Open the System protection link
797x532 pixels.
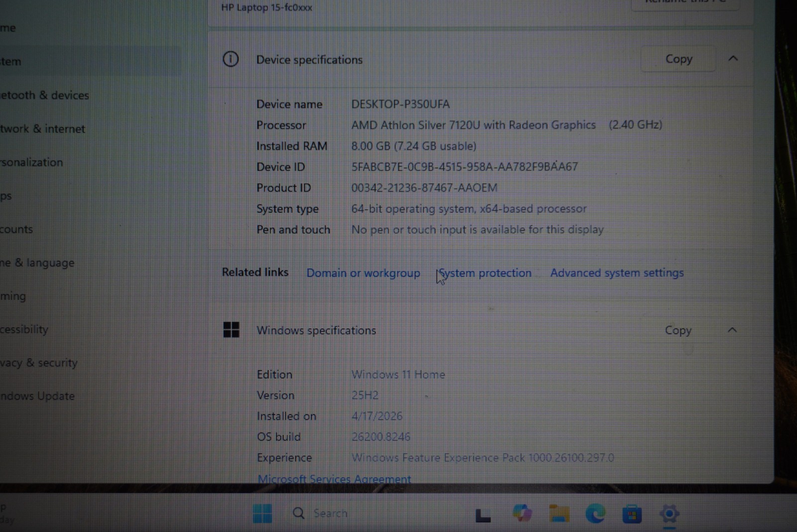[x=485, y=273]
